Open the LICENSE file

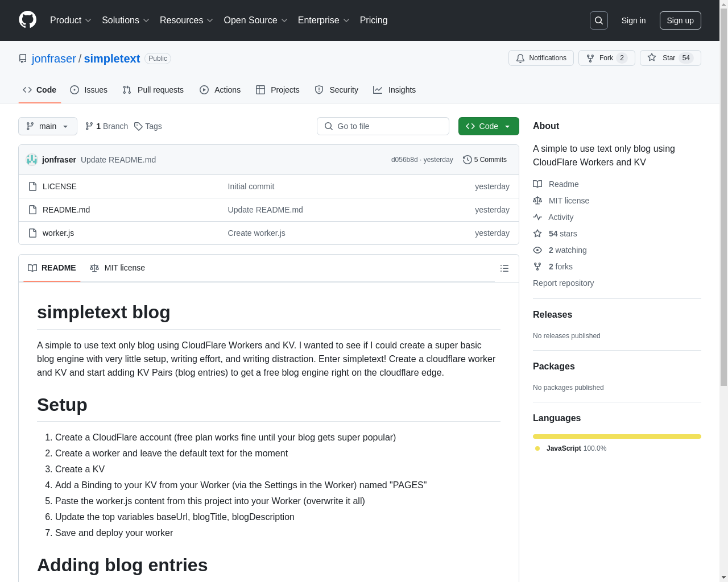click(x=60, y=186)
